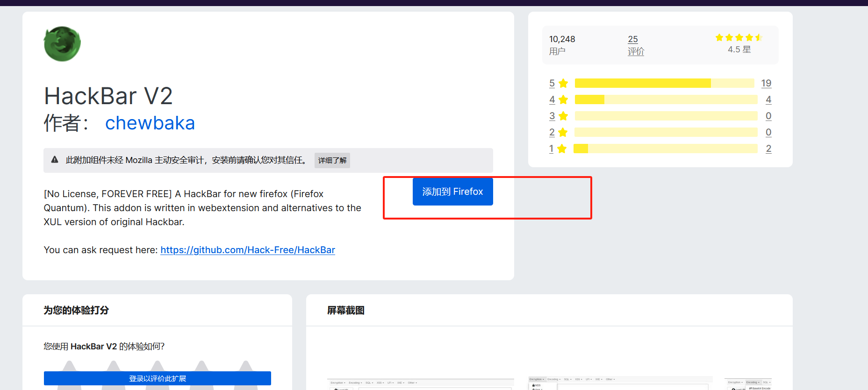Viewport: 868px width, 390px height.
Task: Click the 10,248 用户 users count
Action: pyautogui.click(x=562, y=45)
